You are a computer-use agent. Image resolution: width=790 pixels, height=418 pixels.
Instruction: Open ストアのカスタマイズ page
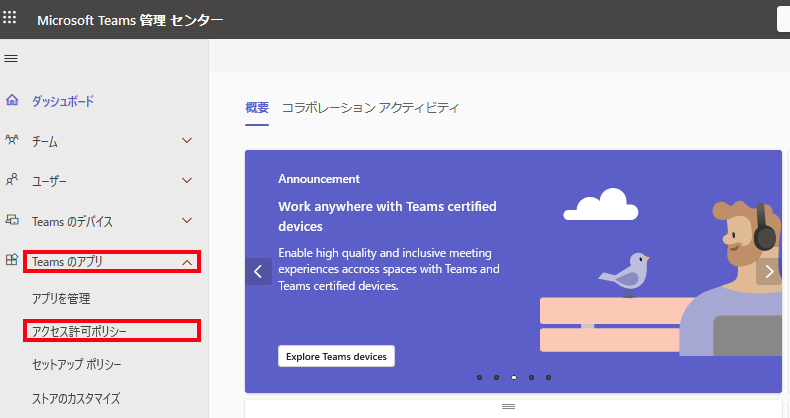tap(76, 399)
